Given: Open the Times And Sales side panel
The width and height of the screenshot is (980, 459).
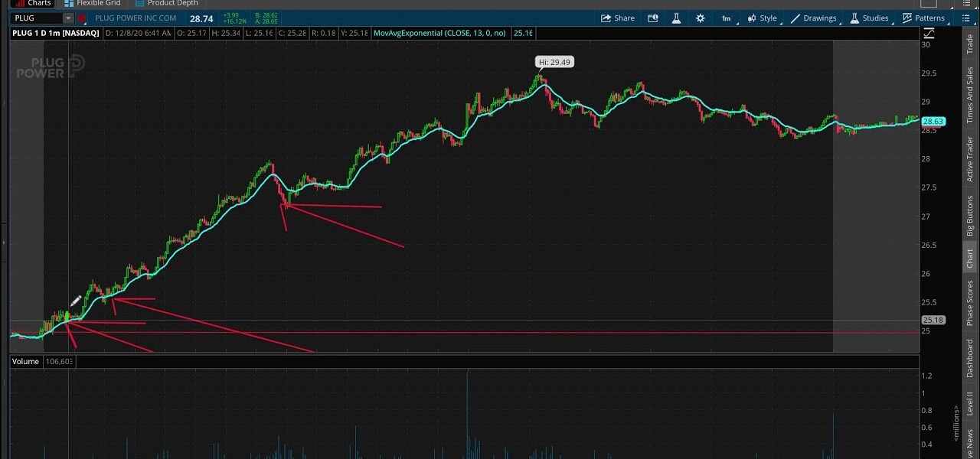Looking at the screenshot, I should 970,95.
